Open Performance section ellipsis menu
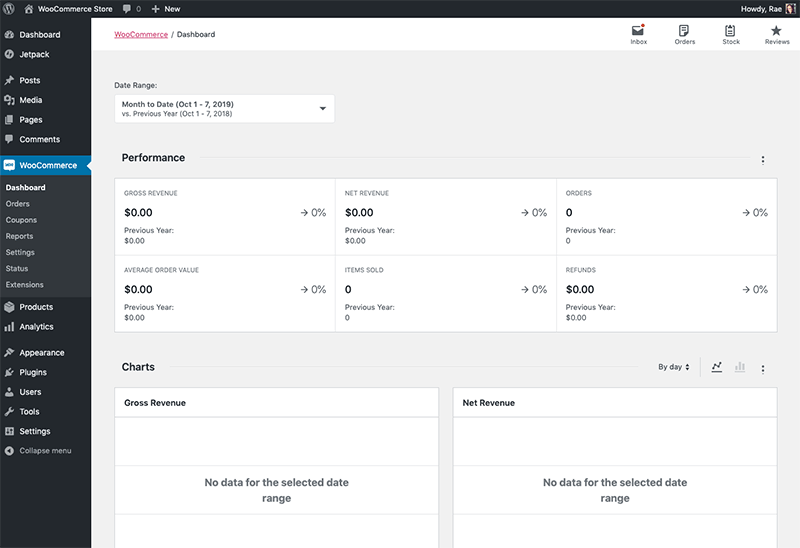 pos(763,160)
